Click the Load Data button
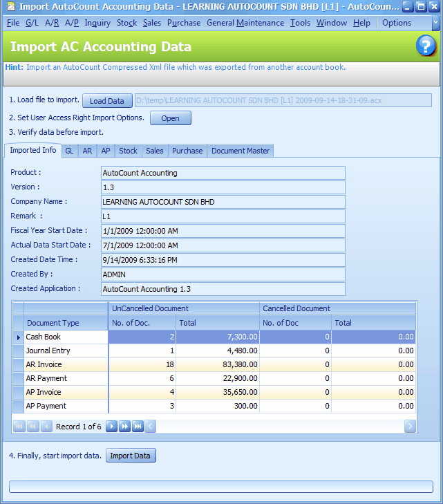This screenshot has height=504, width=443. click(107, 101)
